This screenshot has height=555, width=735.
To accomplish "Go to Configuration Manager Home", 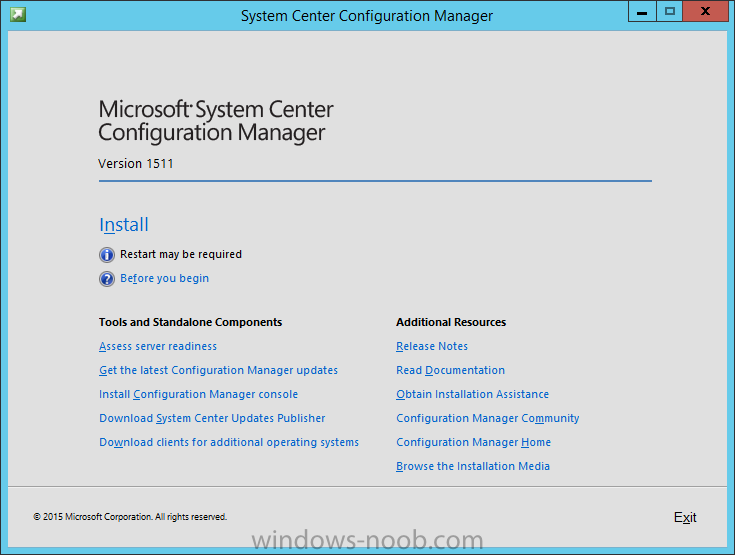I will click(x=473, y=442).
